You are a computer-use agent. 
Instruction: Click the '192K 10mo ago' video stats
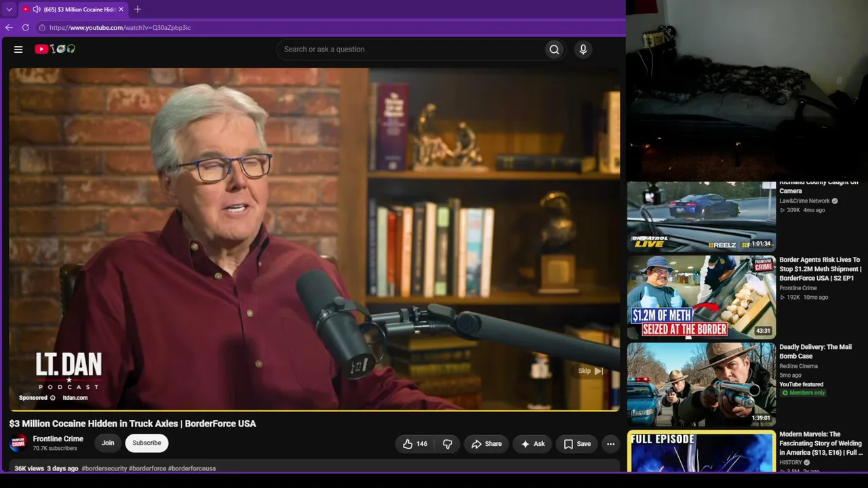[x=804, y=298]
